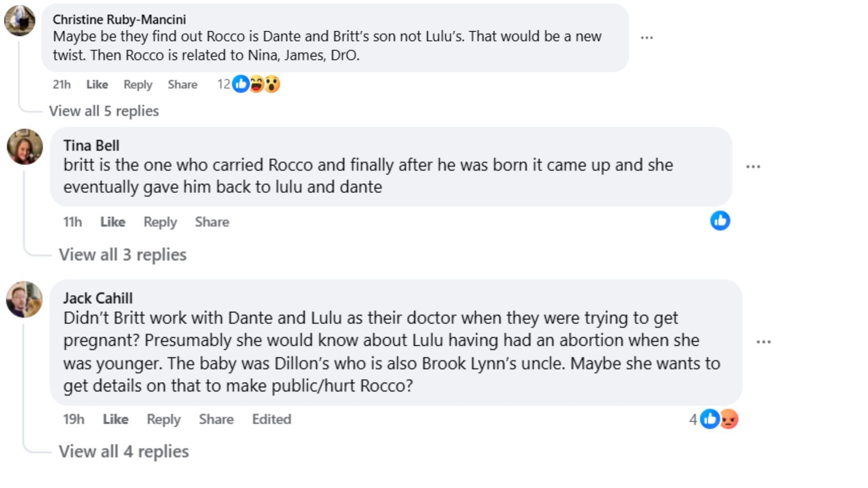This screenshot has width=868, height=488.
Task: Open three-dot menu on Tina Bell's comment
Action: [753, 167]
